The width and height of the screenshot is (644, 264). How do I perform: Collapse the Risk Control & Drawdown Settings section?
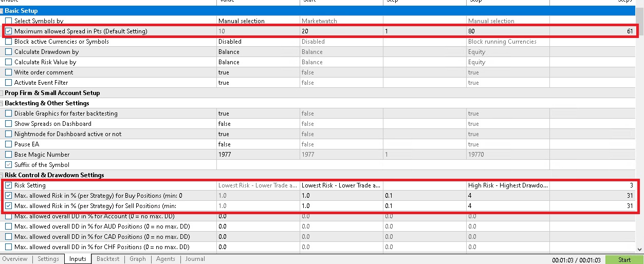click(x=2, y=175)
